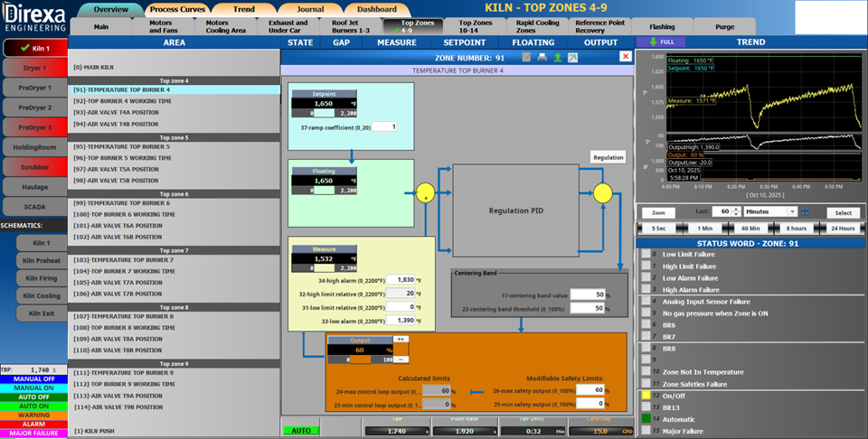Set trend range to 5 Sec

[x=658, y=228]
